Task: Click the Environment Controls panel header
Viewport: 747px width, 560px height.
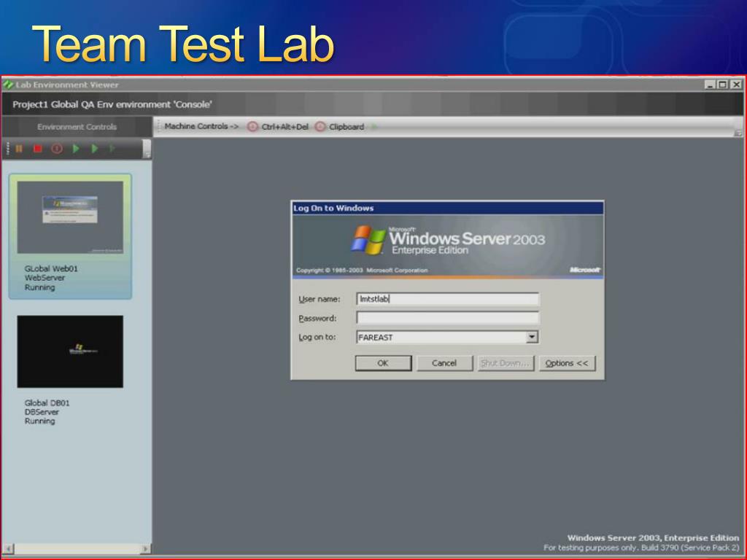Action: 77,127
